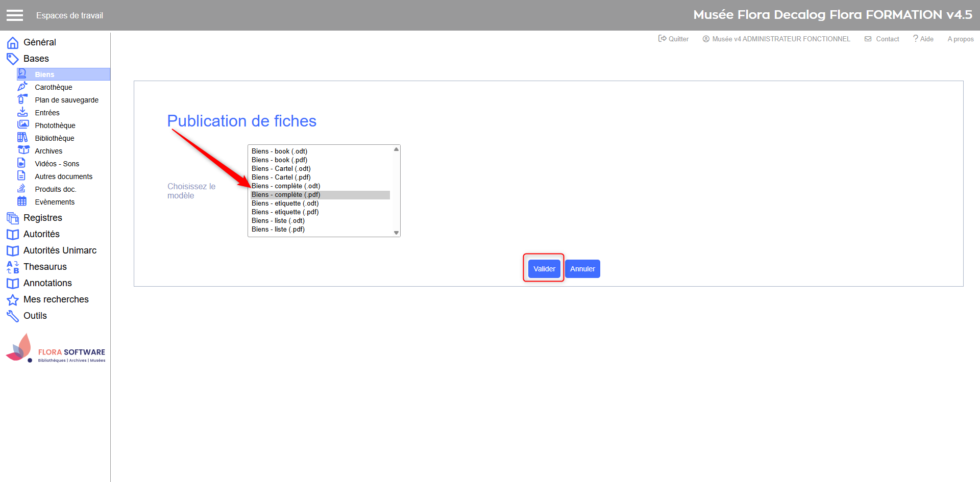The image size is (980, 482).
Task: Open the Entrées sidebar item
Action: click(x=47, y=113)
